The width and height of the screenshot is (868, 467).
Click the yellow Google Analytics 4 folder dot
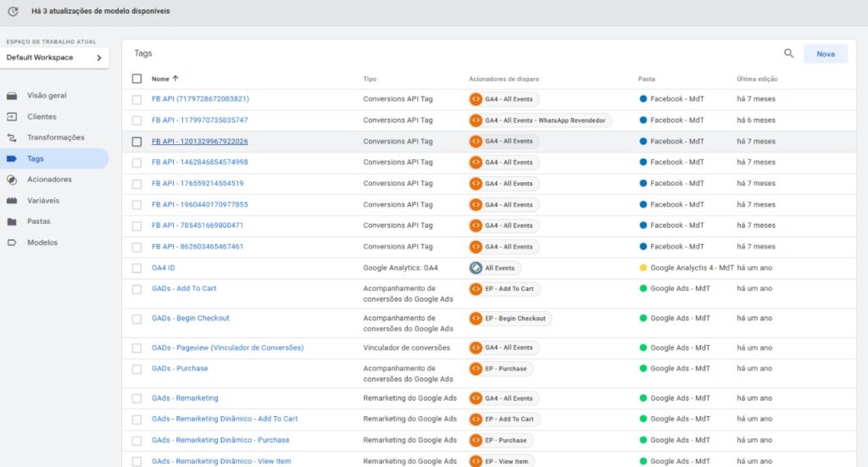643,268
